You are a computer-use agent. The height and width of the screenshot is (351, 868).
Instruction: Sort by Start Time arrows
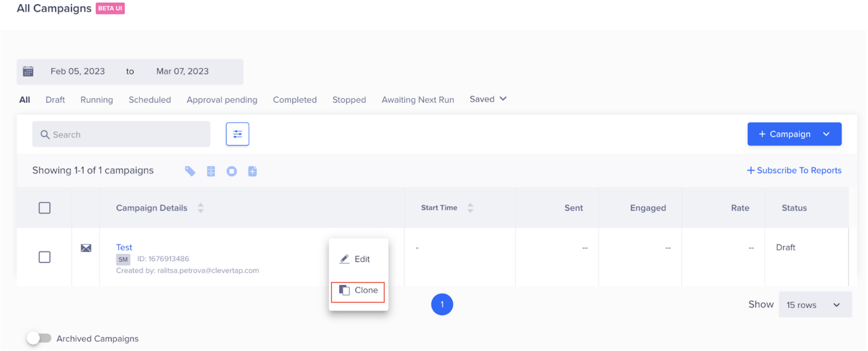(470, 208)
